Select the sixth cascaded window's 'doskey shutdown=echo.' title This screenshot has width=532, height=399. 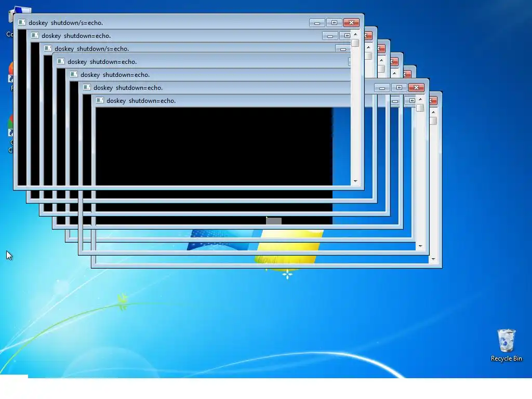click(x=128, y=87)
